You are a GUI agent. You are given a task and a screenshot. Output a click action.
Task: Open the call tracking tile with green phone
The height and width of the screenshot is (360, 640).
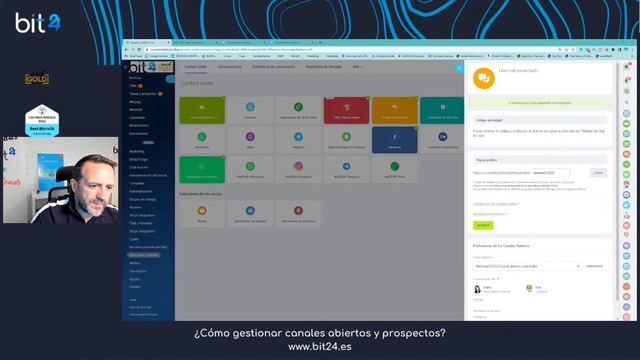pyautogui.click(x=298, y=110)
